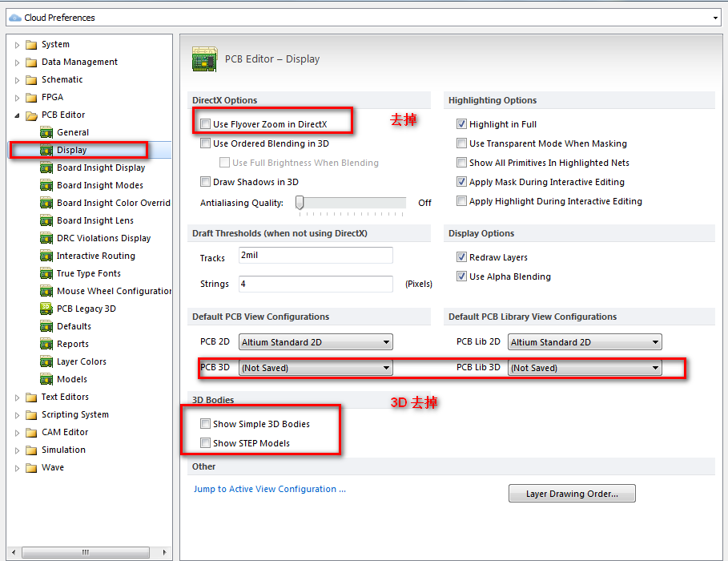
Task: Click the True Type Fonts icon
Action: pyautogui.click(x=46, y=273)
